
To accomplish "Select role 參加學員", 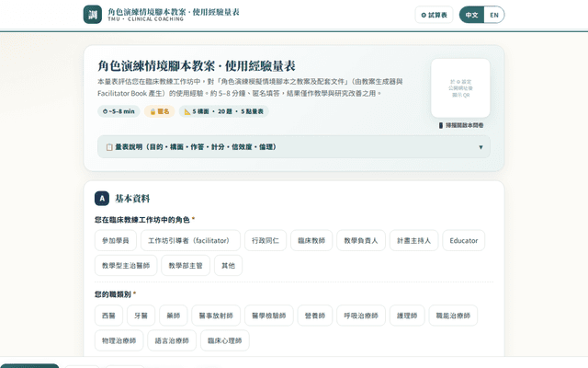I will coord(116,240).
